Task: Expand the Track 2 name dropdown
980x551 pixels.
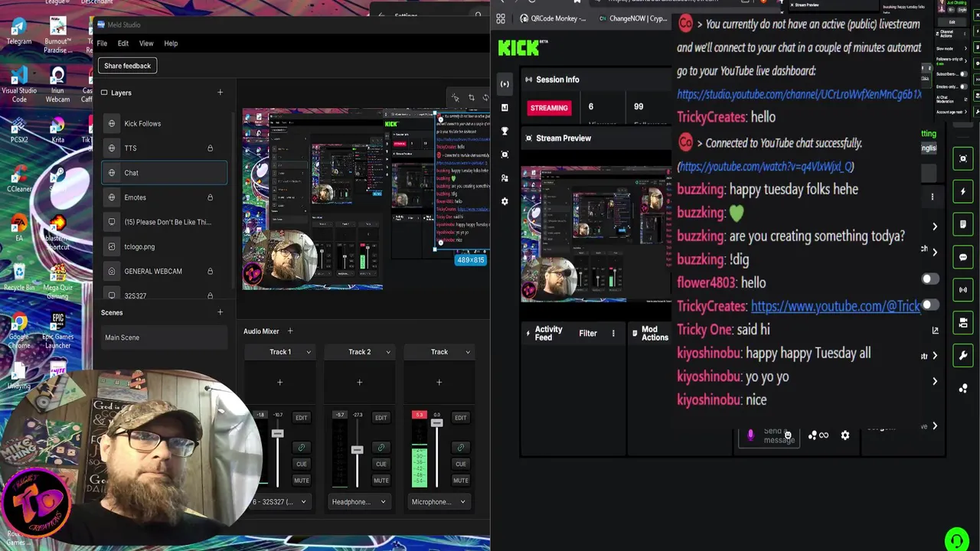Action: (388, 352)
